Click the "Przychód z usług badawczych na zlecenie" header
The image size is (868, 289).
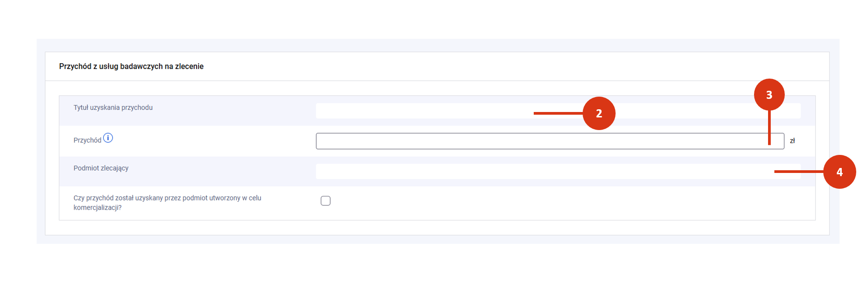(131, 66)
